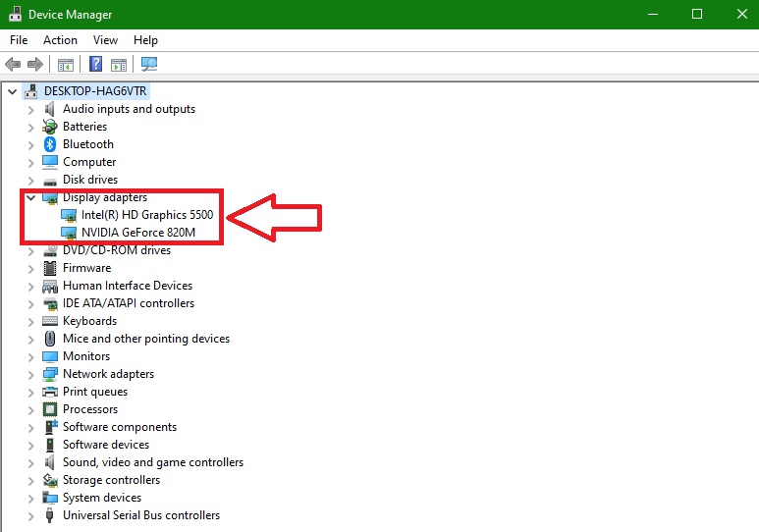Open the View menu
Screen dimensions: 759x532
click(105, 40)
